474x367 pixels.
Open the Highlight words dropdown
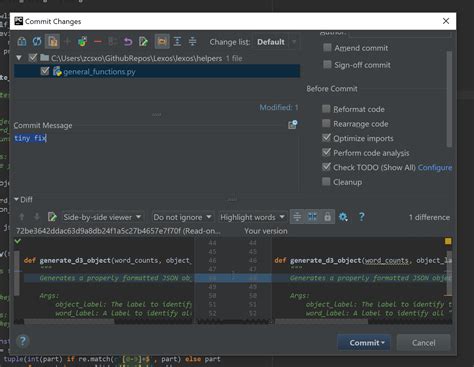click(252, 217)
